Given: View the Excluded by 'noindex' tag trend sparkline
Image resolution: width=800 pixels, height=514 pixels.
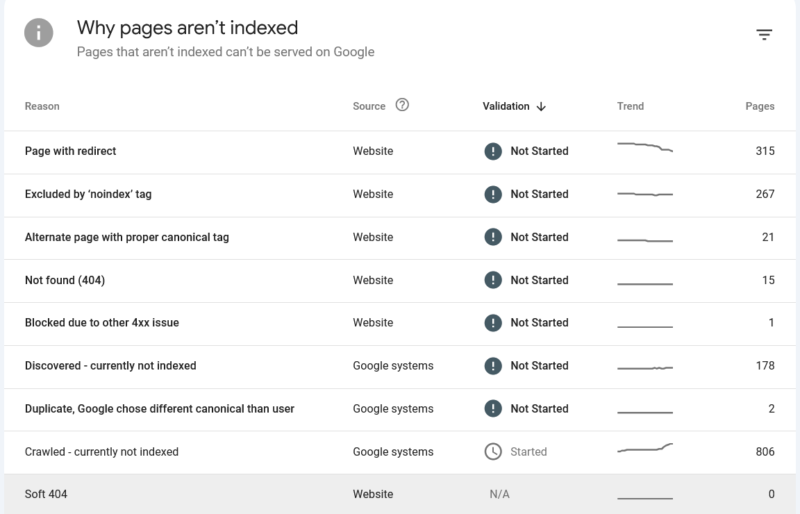Looking at the screenshot, I should tap(645, 194).
